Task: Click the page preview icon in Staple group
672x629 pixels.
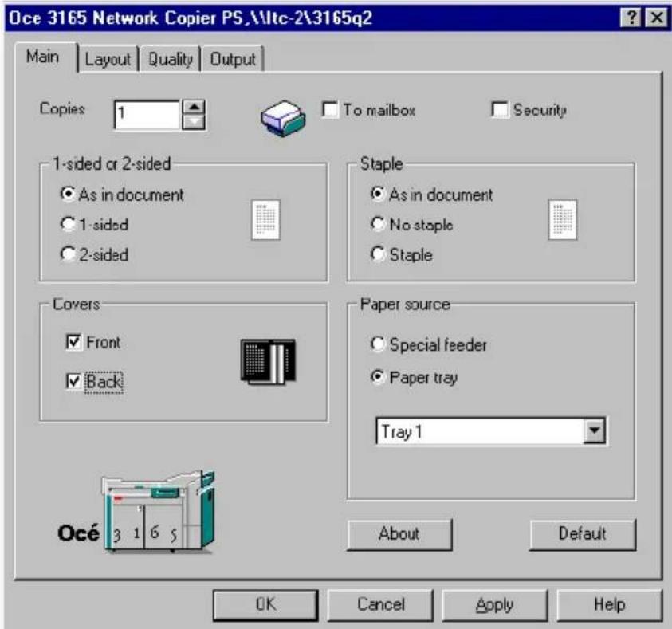Action: [563, 220]
